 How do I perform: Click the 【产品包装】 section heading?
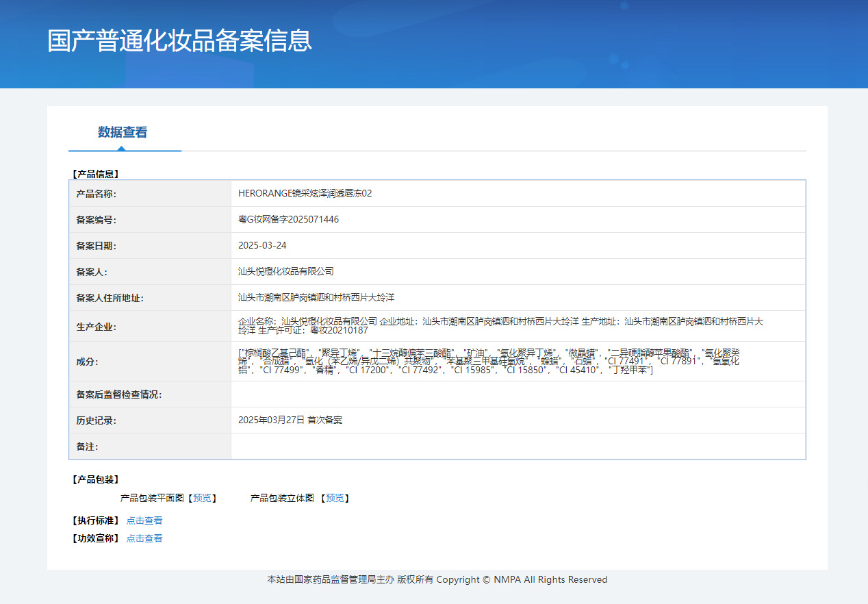[x=96, y=480]
